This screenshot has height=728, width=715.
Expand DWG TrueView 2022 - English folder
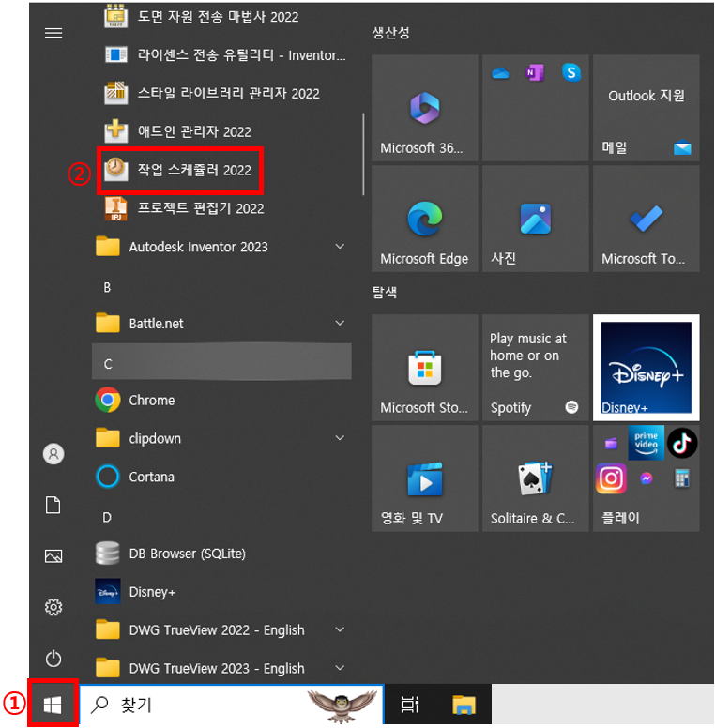pyautogui.click(x=221, y=630)
